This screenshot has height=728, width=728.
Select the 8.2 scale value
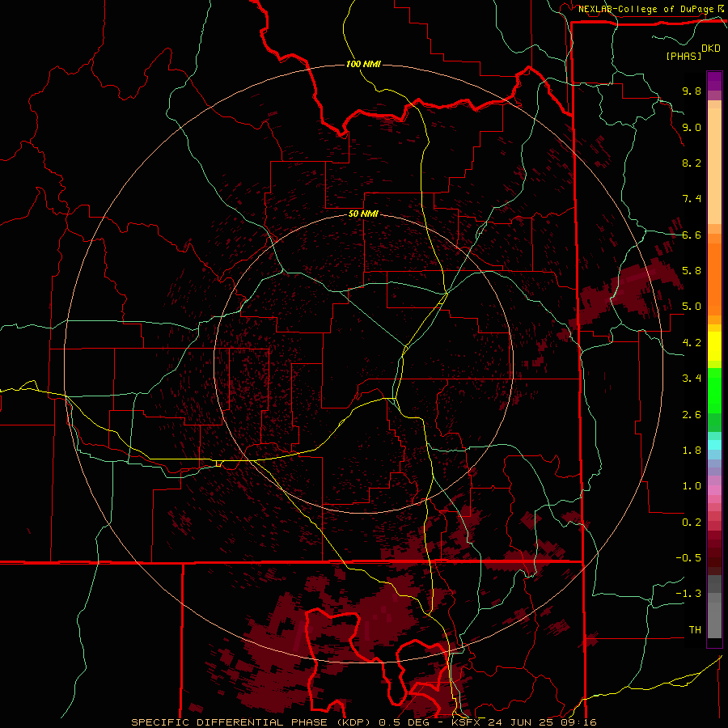tap(692, 163)
